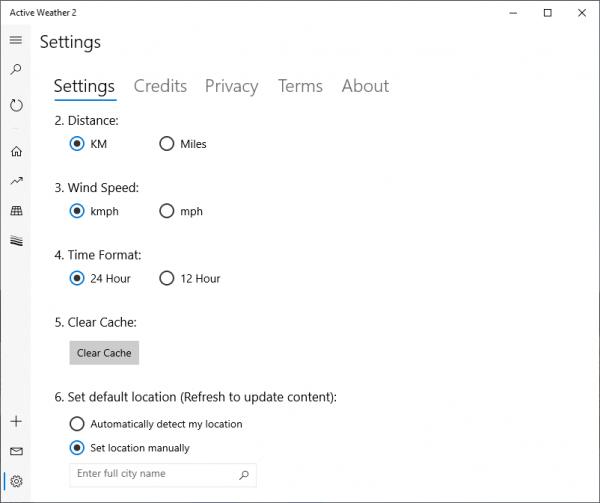Choose kmph wind speed
This screenshot has height=503, width=600.
(94, 211)
